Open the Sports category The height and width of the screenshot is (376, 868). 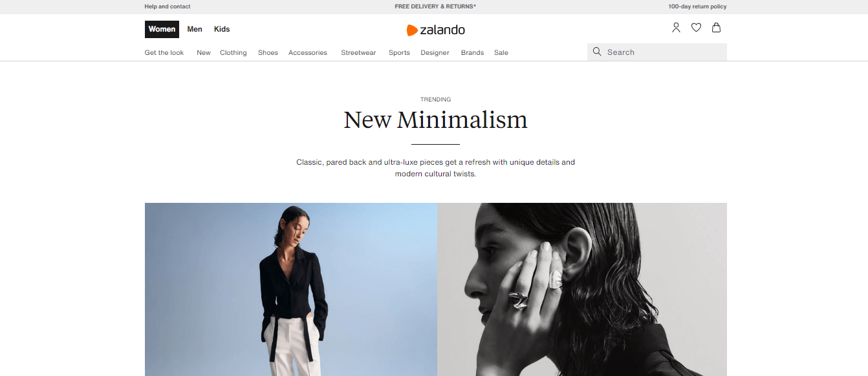[x=399, y=53]
